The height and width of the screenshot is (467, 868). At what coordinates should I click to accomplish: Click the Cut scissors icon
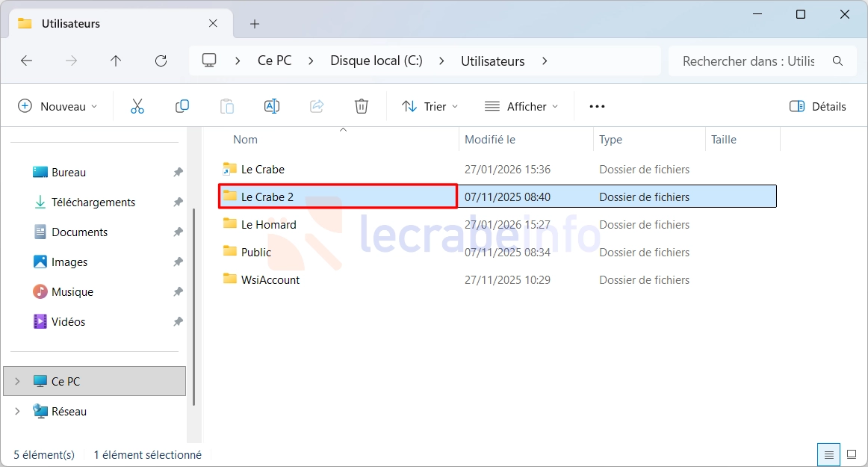pos(137,106)
